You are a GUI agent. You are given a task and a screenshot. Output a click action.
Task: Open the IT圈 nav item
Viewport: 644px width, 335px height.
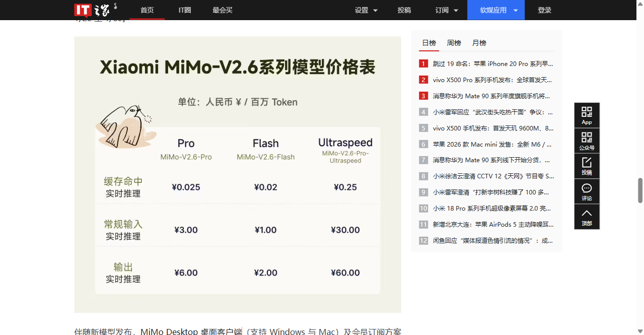(x=185, y=10)
